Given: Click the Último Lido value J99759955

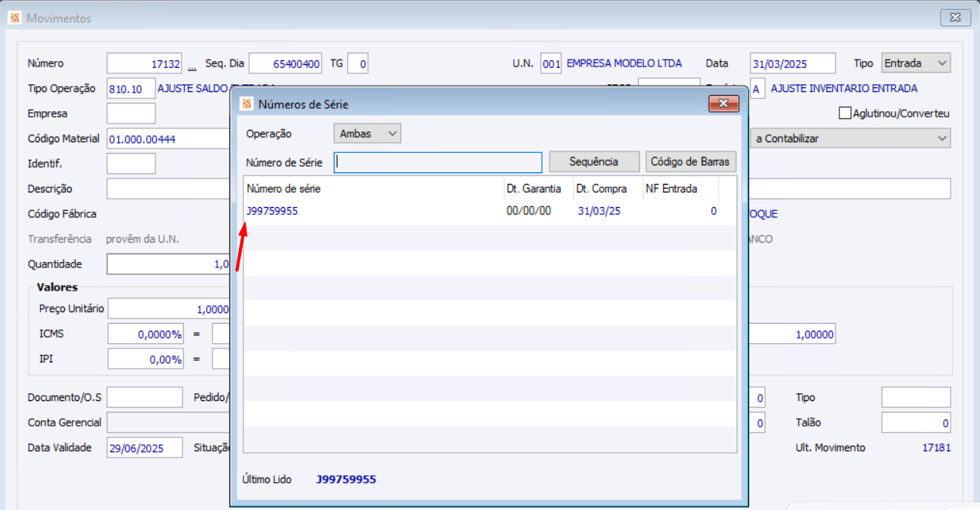Looking at the screenshot, I should [346, 479].
